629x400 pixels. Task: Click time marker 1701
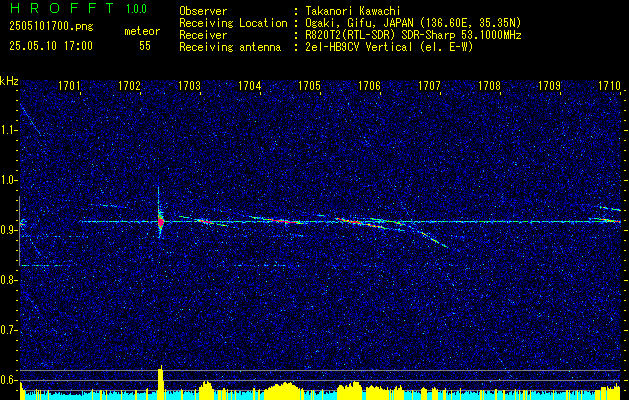(69, 85)
